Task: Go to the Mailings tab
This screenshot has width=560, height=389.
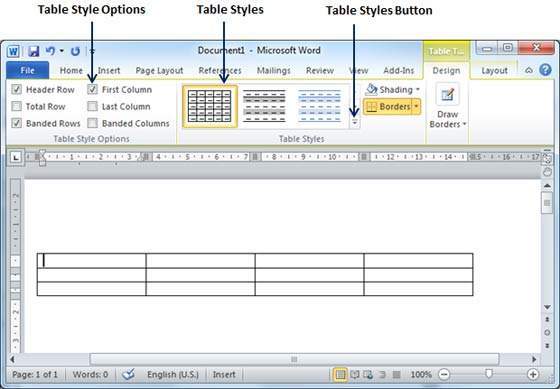Action: pos(274,70)
